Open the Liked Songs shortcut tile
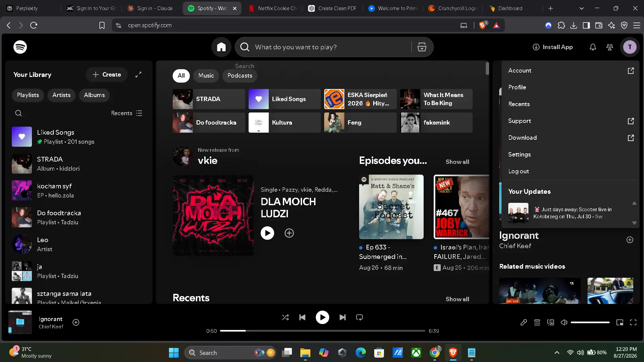The image size is (644, 362). point(285,99)
